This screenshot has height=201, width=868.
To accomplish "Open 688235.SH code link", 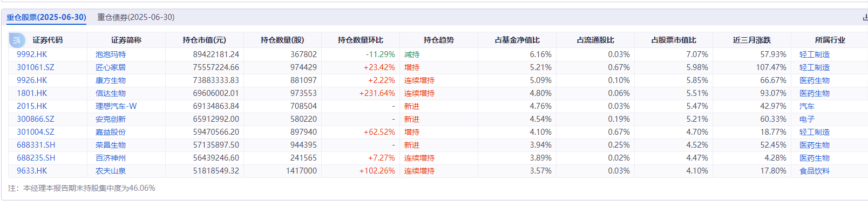I will click(36, 158).
